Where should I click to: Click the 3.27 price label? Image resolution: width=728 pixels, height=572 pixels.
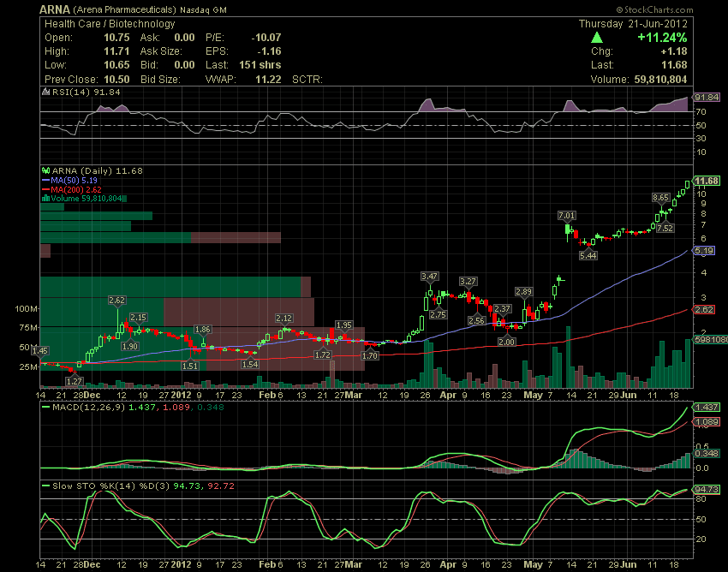[468, 282]
